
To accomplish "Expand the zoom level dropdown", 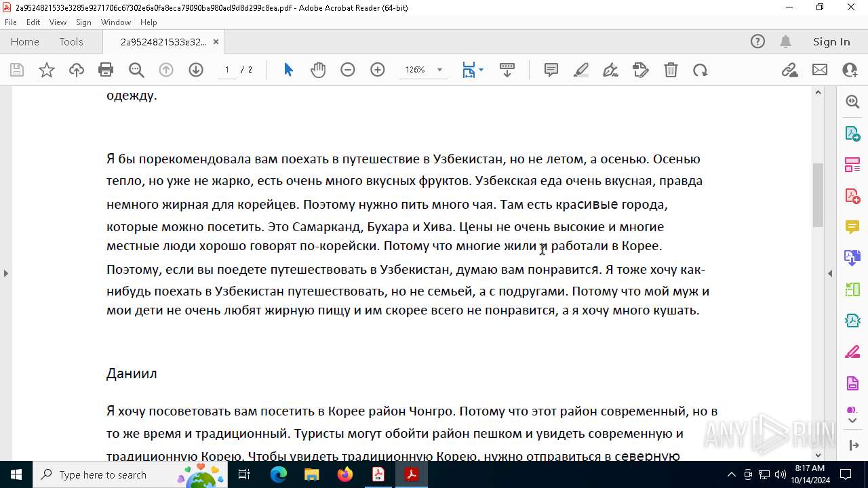I will click(x=439, y=70).
